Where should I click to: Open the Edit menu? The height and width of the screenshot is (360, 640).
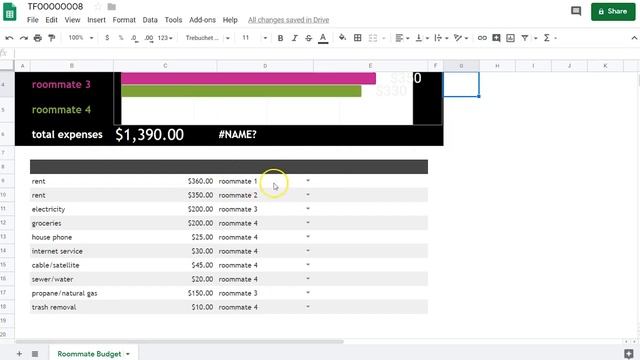pos(51,20)
